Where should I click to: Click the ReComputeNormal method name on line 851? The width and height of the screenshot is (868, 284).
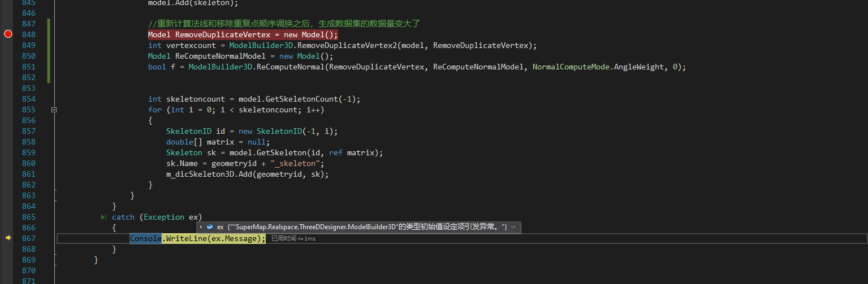tap(291, 67)
